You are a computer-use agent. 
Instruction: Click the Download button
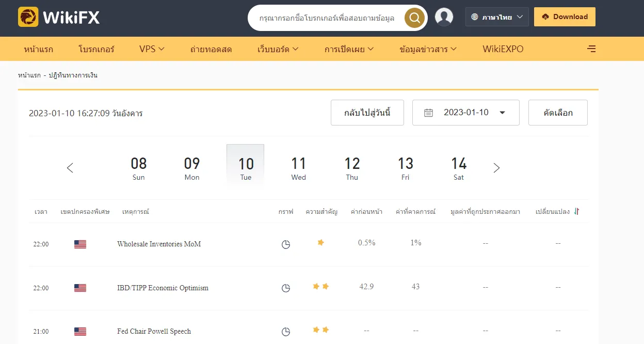[565, 17]
